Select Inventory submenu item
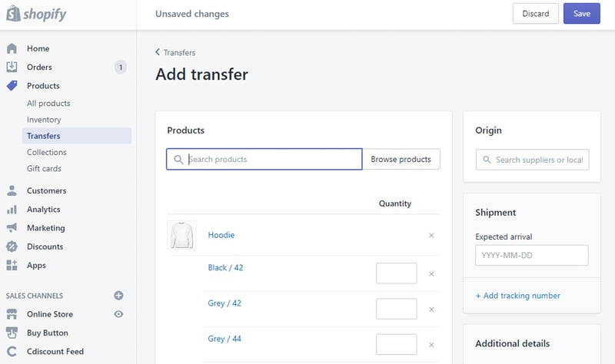This screenshot has height=364, width=615. click(x=44, y=120)
